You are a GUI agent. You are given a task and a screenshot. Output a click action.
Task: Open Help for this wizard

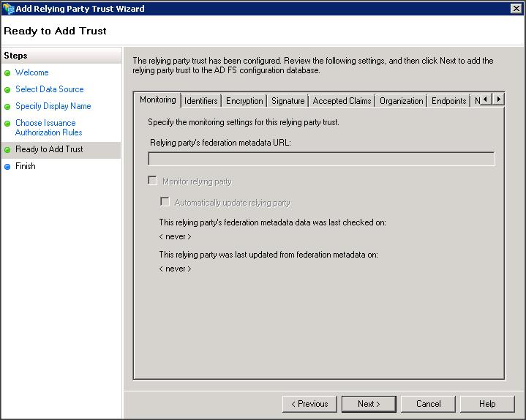[x=487, y=404]
